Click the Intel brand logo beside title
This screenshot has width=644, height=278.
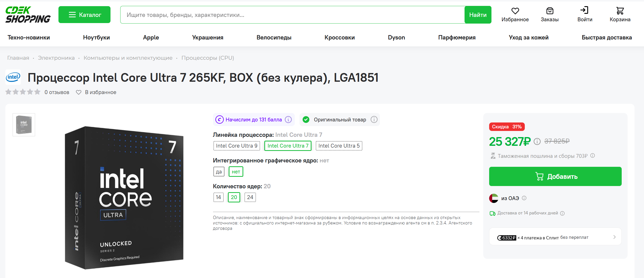13,77
